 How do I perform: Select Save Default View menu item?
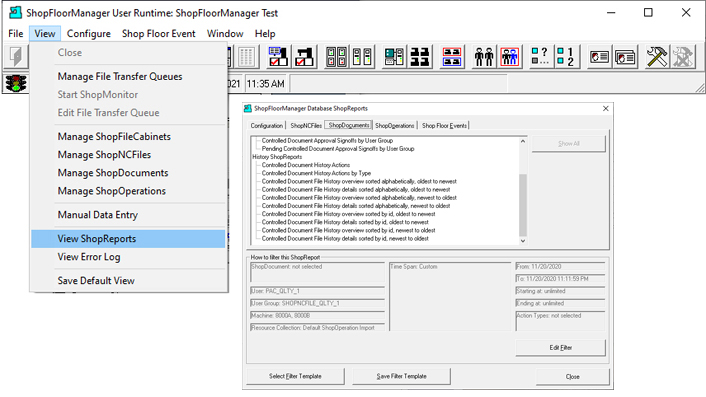pyautogui.click(x=128, y=280)
